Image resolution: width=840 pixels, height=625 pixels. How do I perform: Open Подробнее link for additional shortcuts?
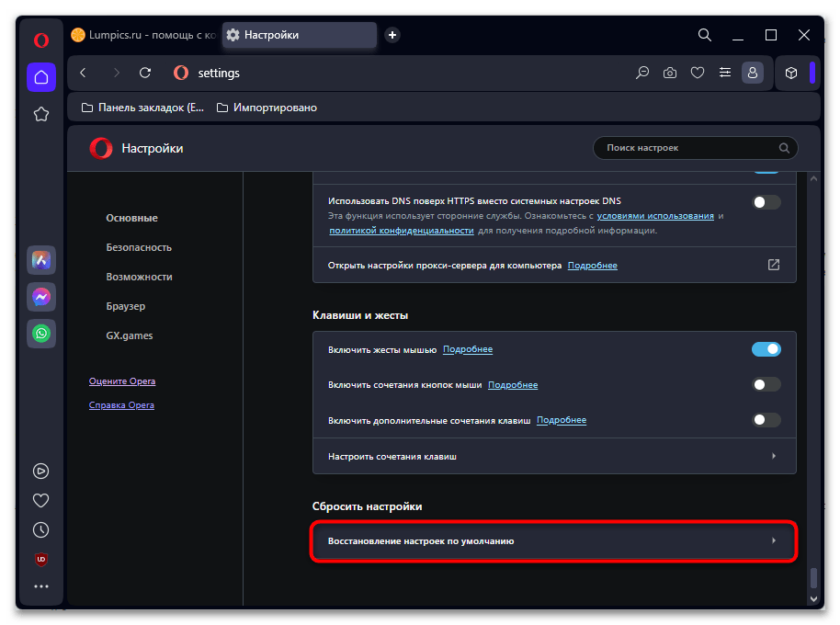(x=562, y=420)
